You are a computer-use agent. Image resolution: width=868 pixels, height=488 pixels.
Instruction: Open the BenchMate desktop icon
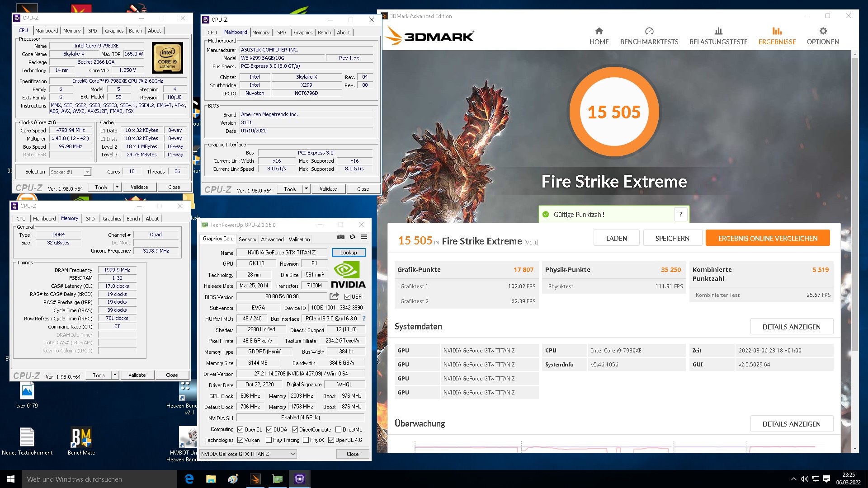81,441
